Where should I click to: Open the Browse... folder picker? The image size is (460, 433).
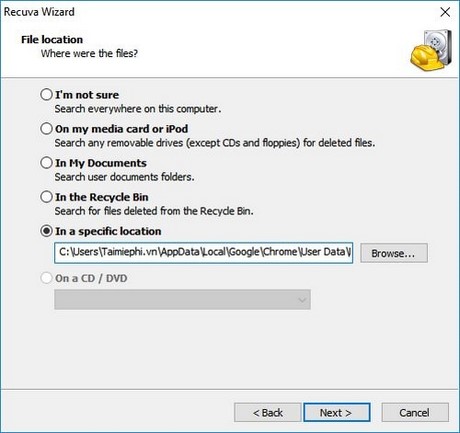pos(394,253)
